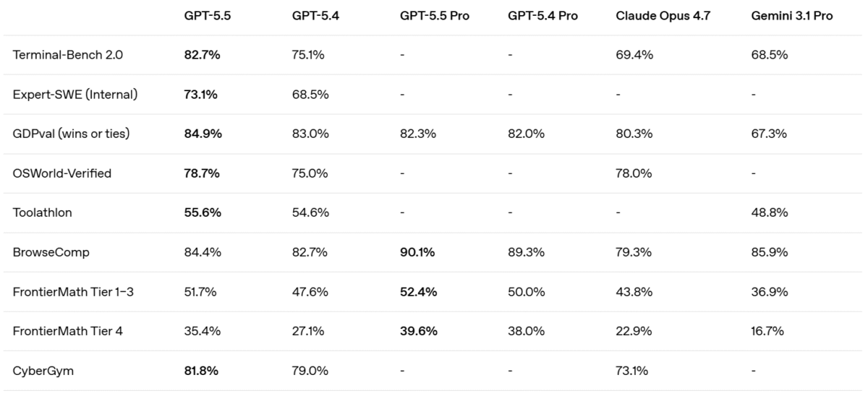Select GPT-5.5's 82.7% Terminal-Bench score
Viewport: 868px width, 396px height.
[x=202, y=55]
